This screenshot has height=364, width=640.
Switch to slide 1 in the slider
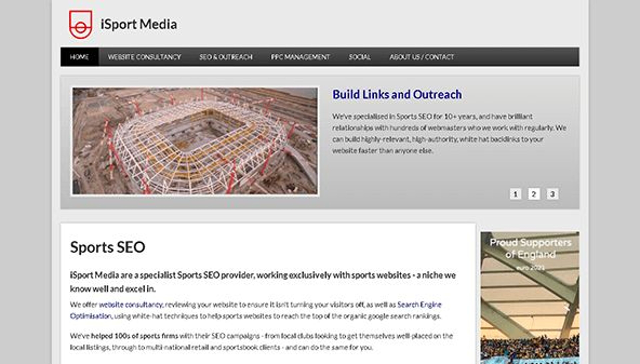tap(515, 194)
